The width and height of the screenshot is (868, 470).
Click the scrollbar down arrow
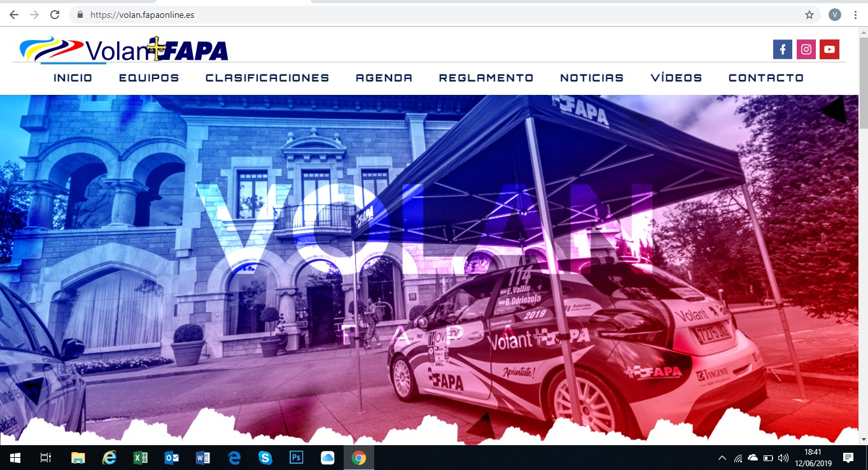tap(863, 439)
